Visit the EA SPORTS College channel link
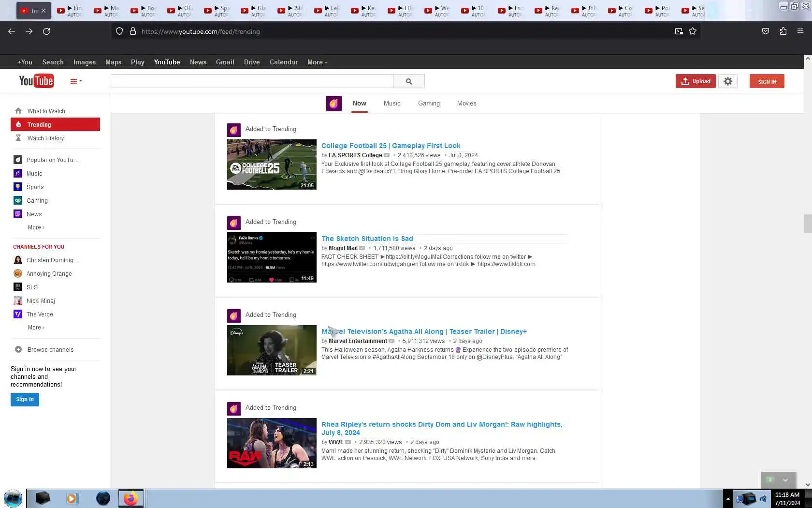 355,155
